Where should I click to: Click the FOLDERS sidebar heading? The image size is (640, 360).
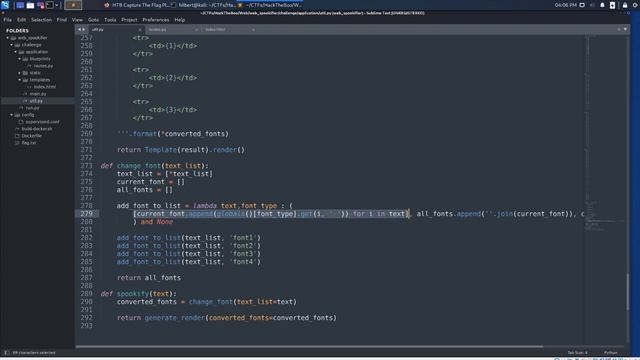17,31
